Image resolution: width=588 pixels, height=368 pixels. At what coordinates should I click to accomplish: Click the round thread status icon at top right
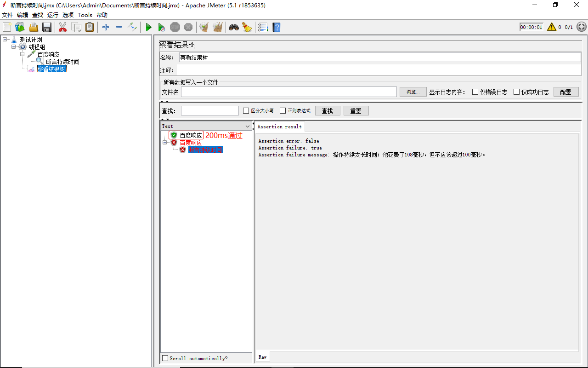click(x=581, y=27)
